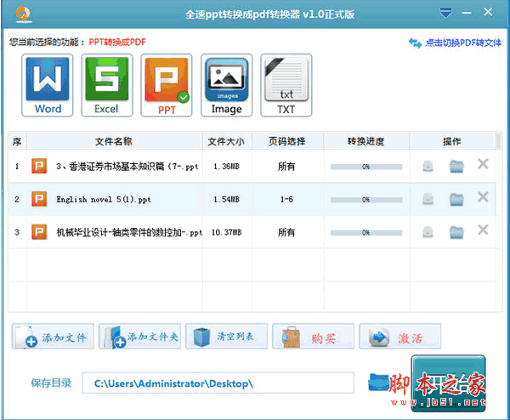The width and height of the screenshot is (510, 420).
Task: Click the 操作 column header
Action: (x=452, y=141)
